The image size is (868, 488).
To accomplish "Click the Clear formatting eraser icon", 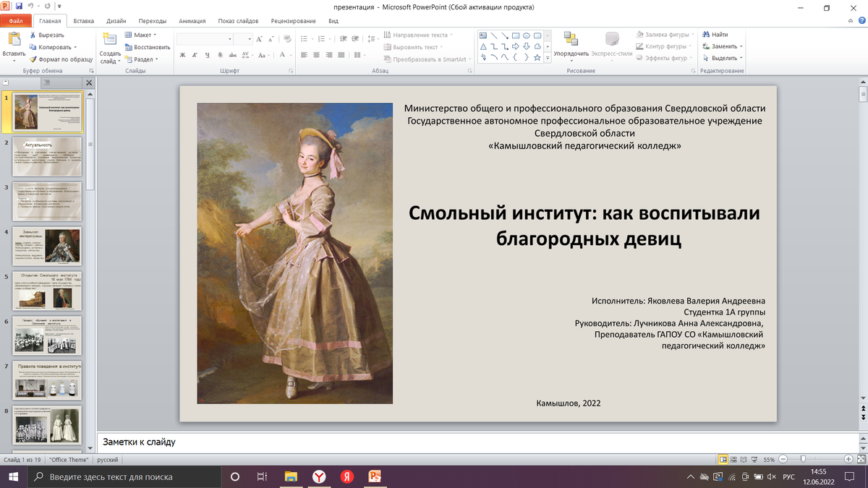I will point(287,39).
